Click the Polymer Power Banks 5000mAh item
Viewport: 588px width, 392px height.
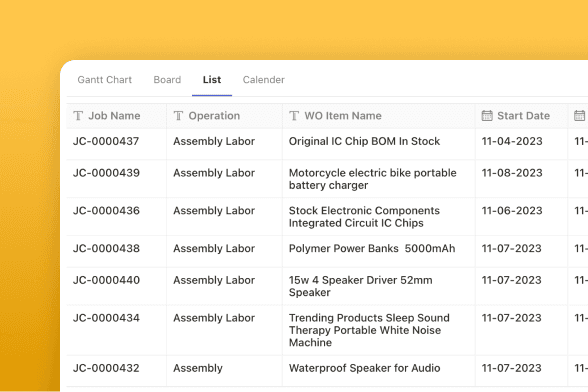tap(372, 248)
